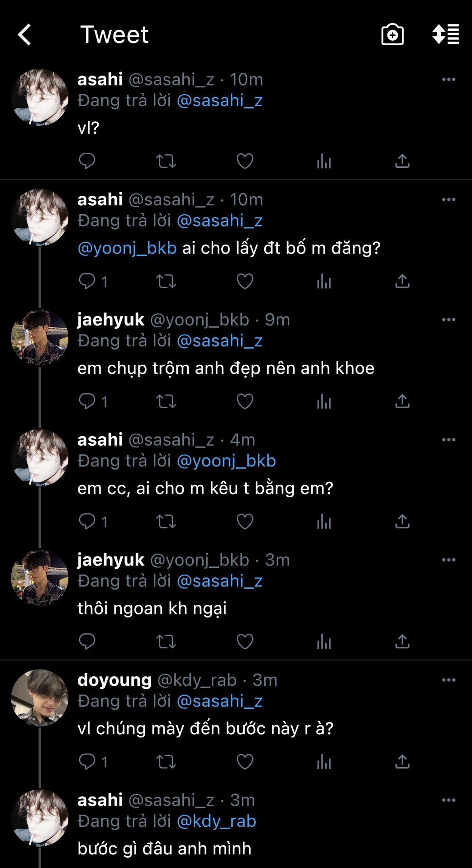
Task: Open doyoung's profile via display name
Action: (114, 680)
